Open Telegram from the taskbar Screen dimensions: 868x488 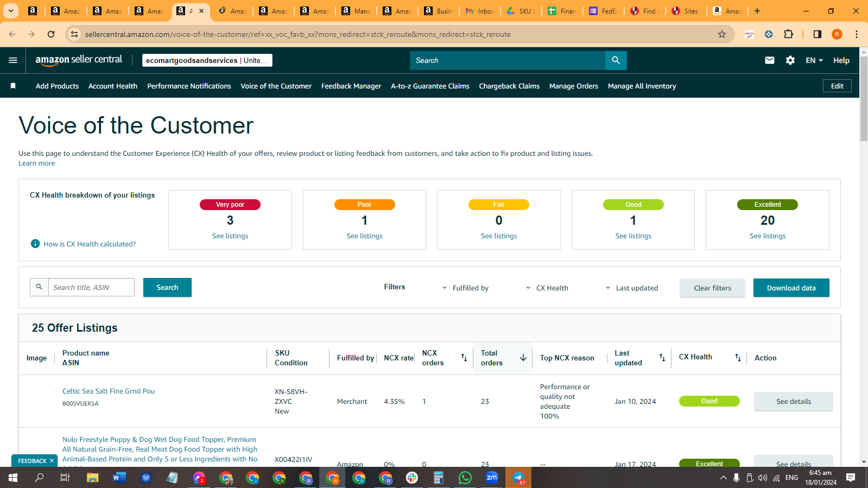click(x=518, y=478)
